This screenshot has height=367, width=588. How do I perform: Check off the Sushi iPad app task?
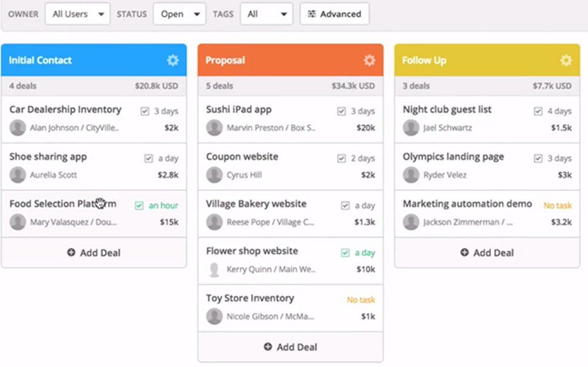[341, 110]
